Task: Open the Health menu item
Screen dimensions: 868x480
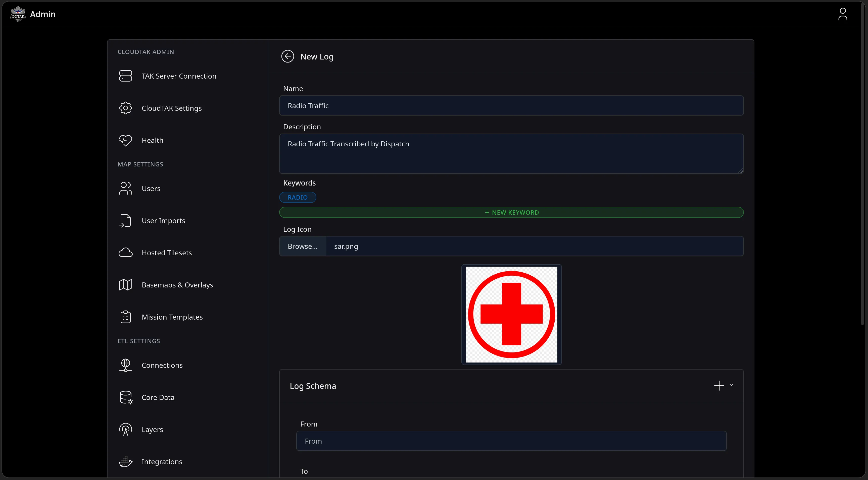Action: 152,140
